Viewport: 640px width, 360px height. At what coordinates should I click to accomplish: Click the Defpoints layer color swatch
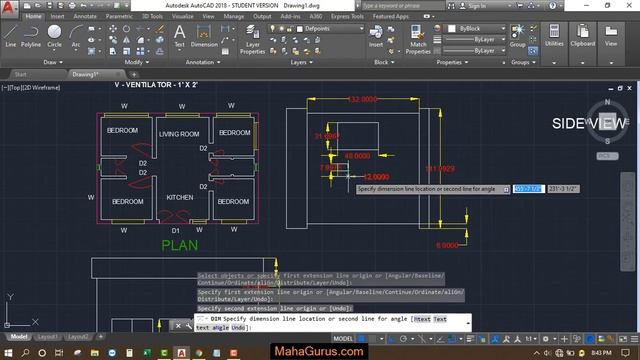[300, 29]
